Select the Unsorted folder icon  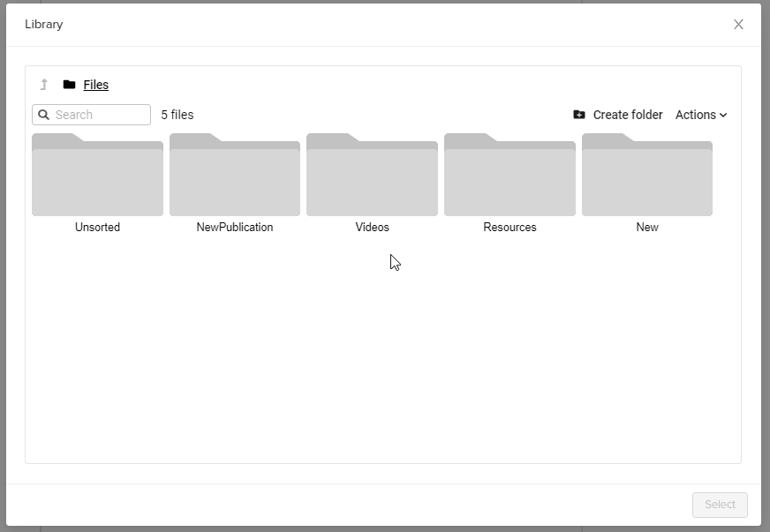[x=97, y=176]
